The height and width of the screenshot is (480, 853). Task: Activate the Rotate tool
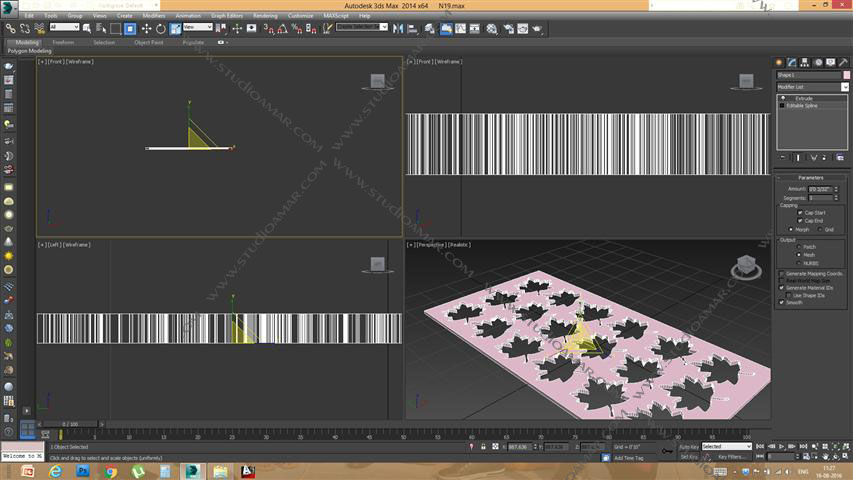(x=160, y=29)
